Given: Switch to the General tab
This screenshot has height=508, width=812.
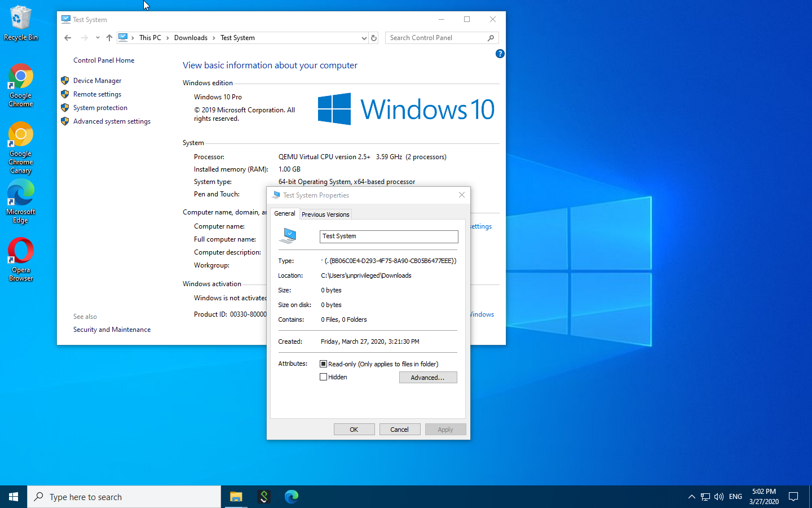Looking at the screenshot, I should 284,213.
